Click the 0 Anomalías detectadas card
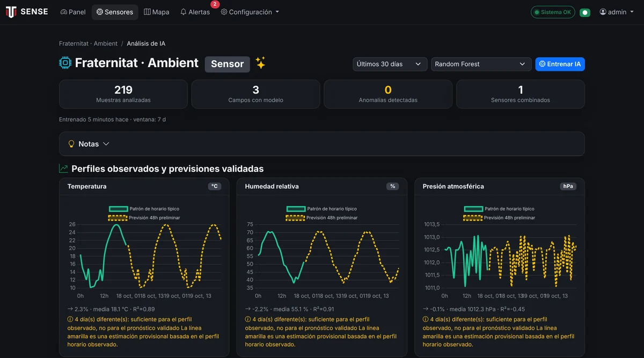Viewport: 644px width, 358px height. [388, 94]
